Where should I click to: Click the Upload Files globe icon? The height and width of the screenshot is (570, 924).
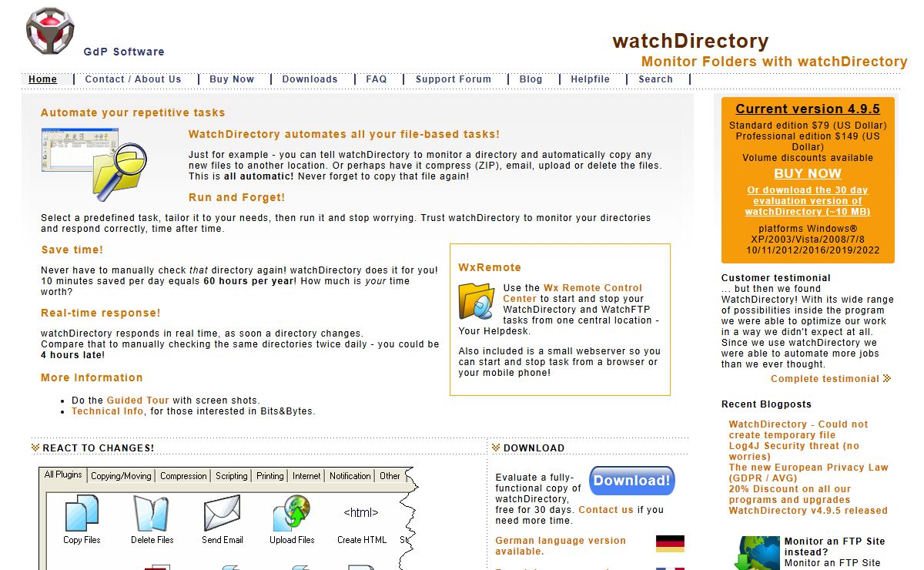292,514
